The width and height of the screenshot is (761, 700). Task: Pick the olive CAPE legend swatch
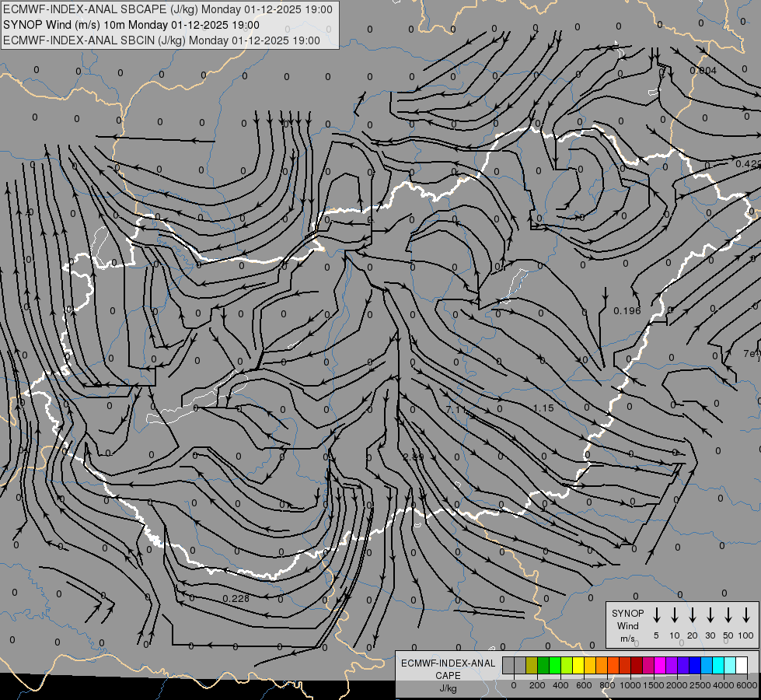pyautogui.click(x=532, y=665)
